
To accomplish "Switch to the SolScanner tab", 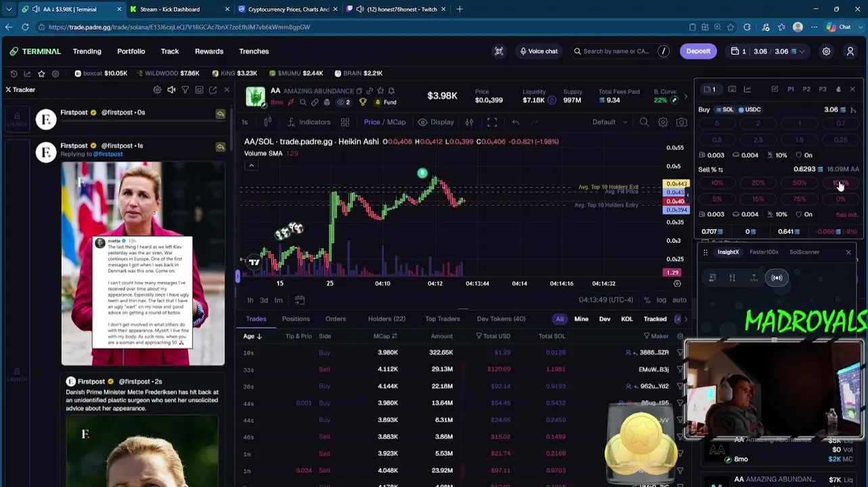I will (804, 252).
